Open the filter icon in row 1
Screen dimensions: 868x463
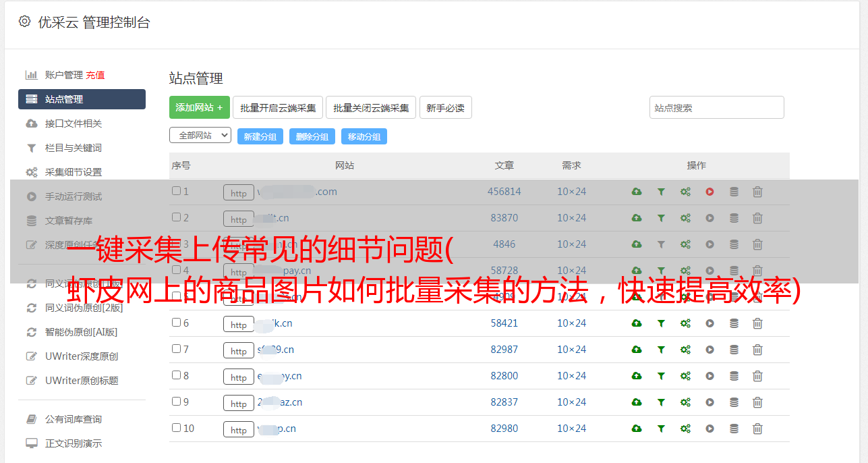click(x=661, y=192)
